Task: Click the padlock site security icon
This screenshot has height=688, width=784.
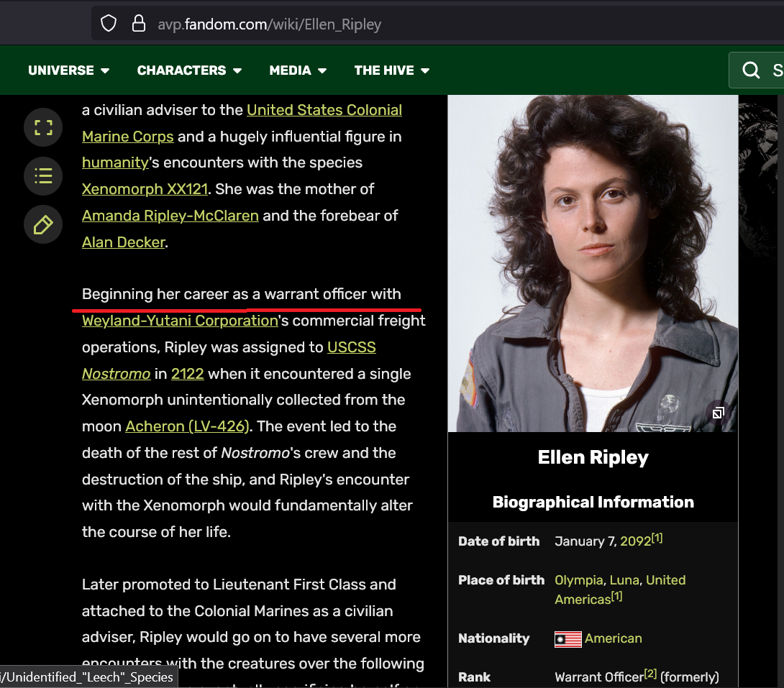Action: pyautogui.click(x=139, y=24)
